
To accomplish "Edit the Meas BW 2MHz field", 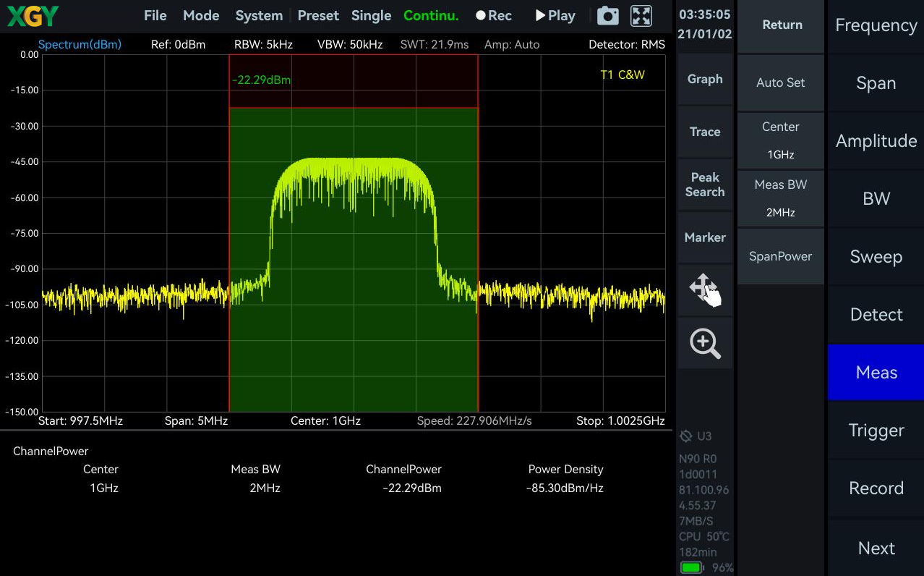I will [781, 198].
